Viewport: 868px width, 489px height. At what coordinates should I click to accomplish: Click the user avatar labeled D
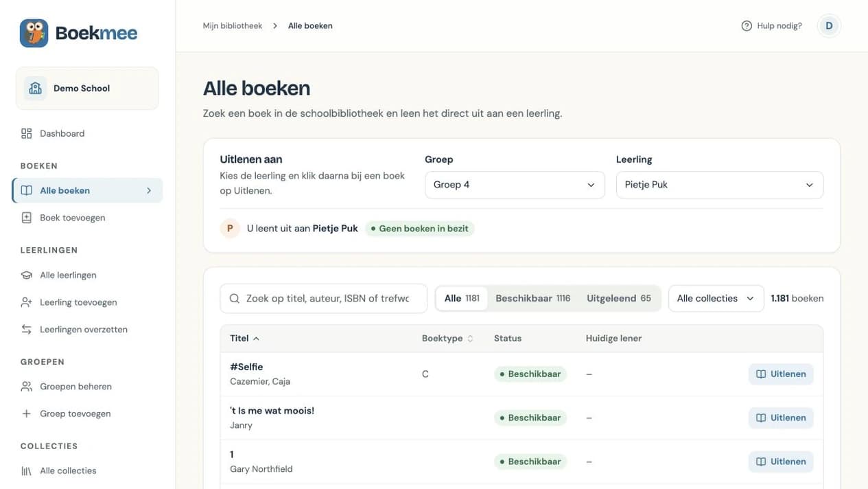829,25
